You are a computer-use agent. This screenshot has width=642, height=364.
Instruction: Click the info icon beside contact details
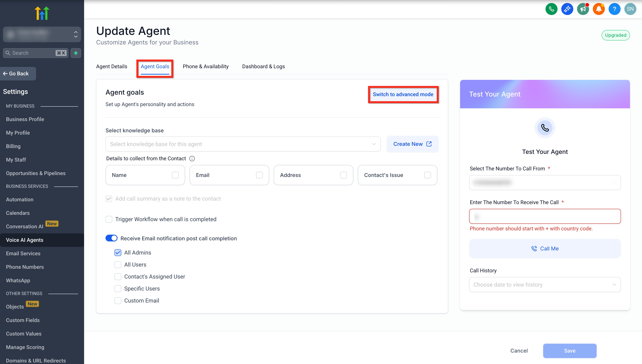coord(192,159)
